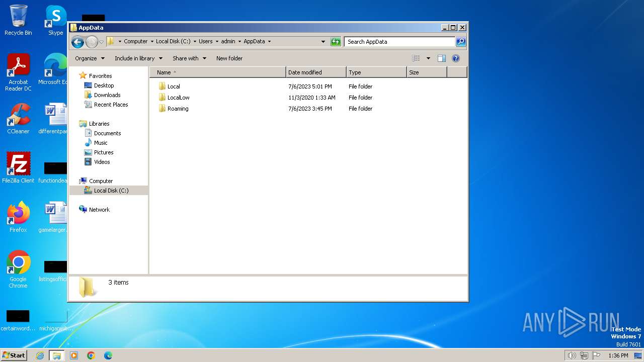Open the volume tray icon
This screenshot has width=644, height=362.
pyautogui.click(x=572, y=355)
